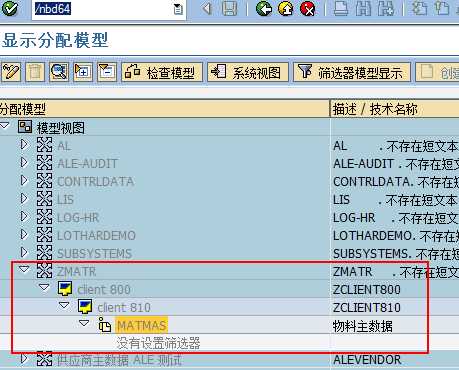Select the ZMATR tree item
This screenshot has height=370, width=459.
[x=76, y=272]
